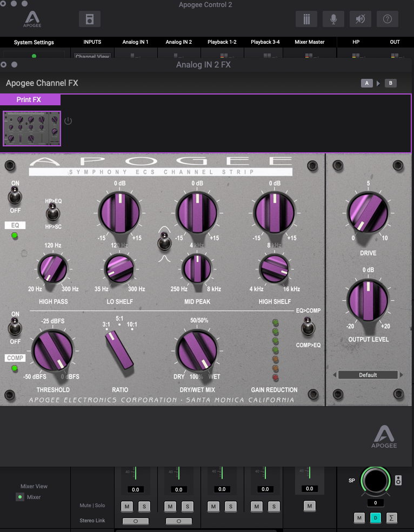Viewport: 414px width, 532px height.
Task: Toggle the Dim D button
Action: [x=375, y=518]
